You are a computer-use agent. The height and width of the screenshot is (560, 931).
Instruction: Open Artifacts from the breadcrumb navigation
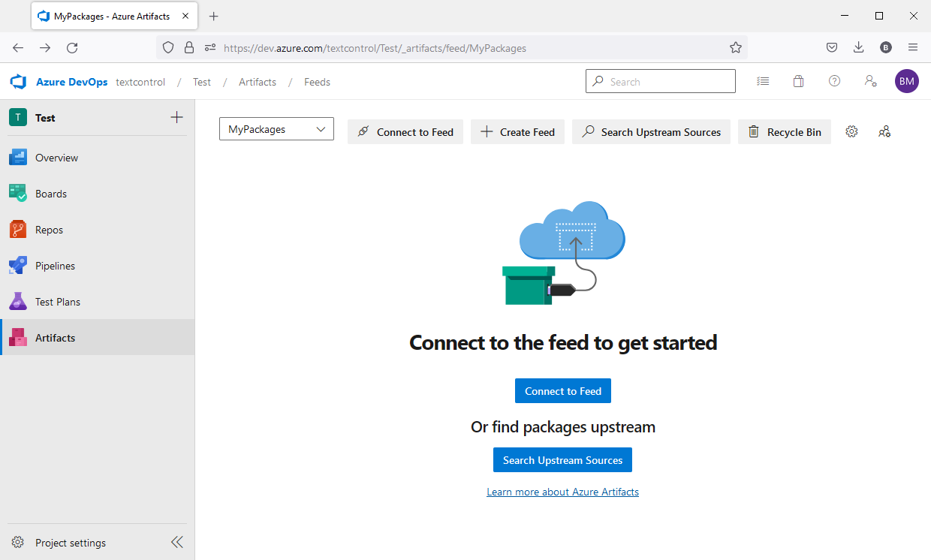257,82
